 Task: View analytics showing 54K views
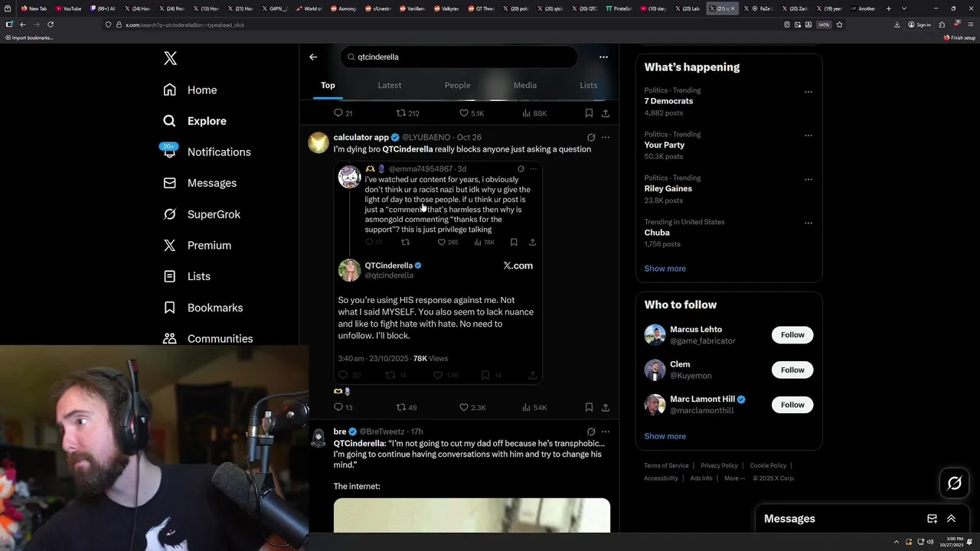pyautogui.click(x=534, y=407)
